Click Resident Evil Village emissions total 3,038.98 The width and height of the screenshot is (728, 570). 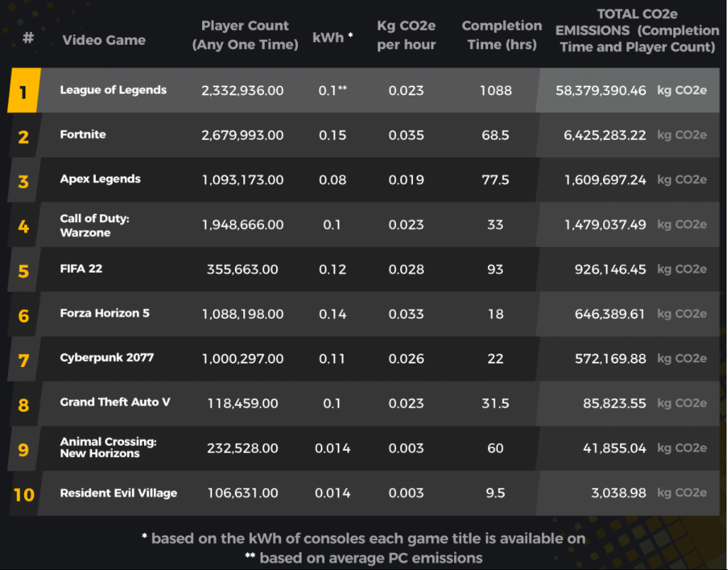pos(619,493)
